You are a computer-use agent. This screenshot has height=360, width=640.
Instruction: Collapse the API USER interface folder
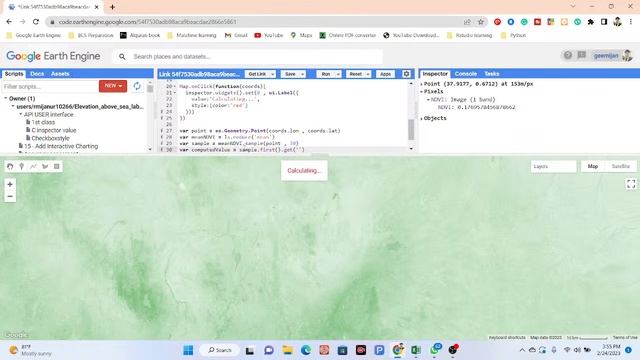pos(20,114)
